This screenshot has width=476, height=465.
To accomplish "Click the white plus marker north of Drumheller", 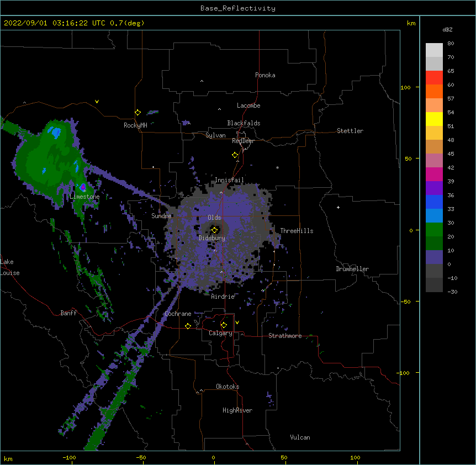I will click(338, 207).
